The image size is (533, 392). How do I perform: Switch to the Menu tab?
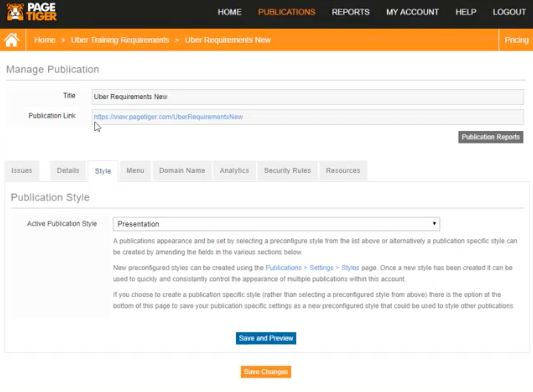tap(135, 171)
